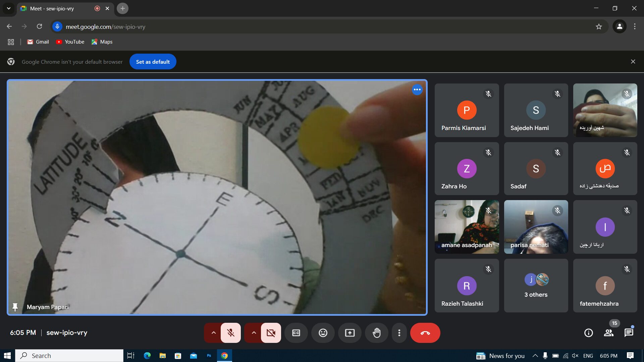The image size is (644, 362).
Task: Click muted mic icon on Razieh Talashki tile
Action: pos(488,269)
